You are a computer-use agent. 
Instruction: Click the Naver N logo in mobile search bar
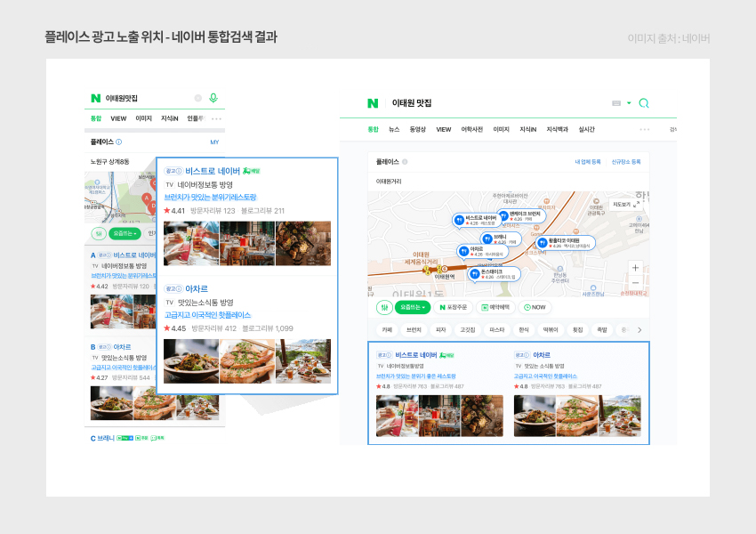pyautogui.click(x=95, y=98)
